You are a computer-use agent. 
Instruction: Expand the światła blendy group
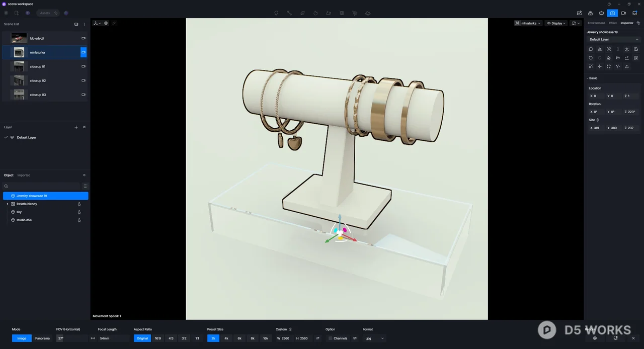[7, 204]
